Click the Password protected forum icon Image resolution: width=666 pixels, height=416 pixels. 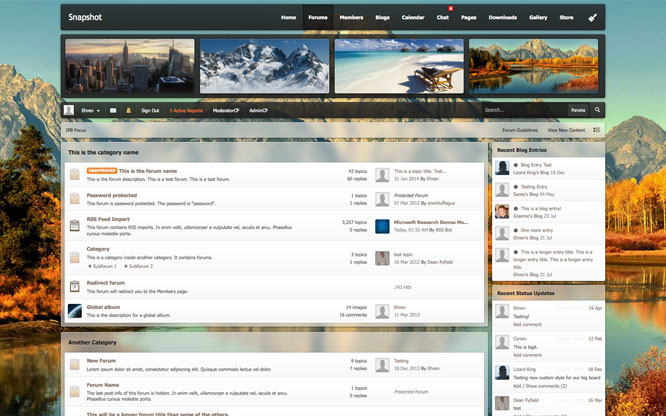click(x=74, y=199)
